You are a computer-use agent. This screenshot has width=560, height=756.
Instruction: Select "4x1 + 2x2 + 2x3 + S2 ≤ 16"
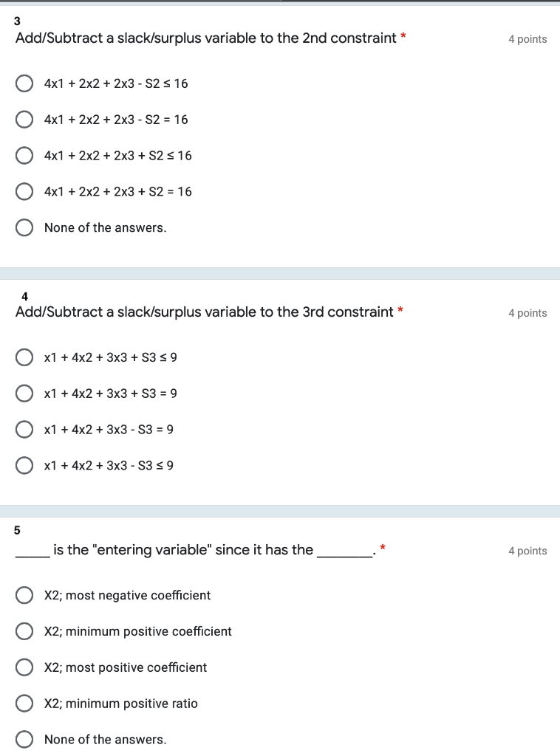(24, 155)
